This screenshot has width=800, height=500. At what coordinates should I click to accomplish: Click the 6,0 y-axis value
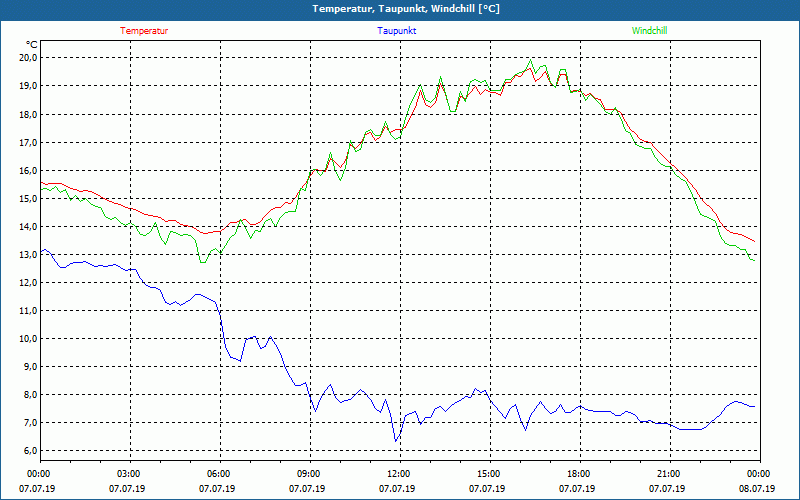click(x=30, y=451)
